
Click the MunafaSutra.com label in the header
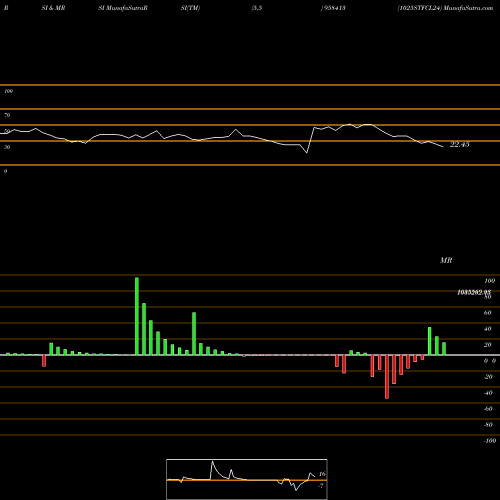pos(468,8)
